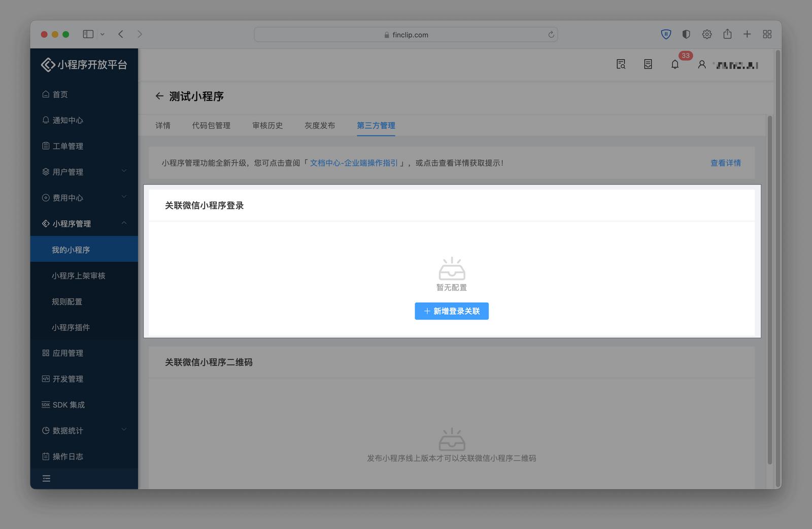
Task: Select the 工单管理 work order icon
Action: tap(46, 146)
